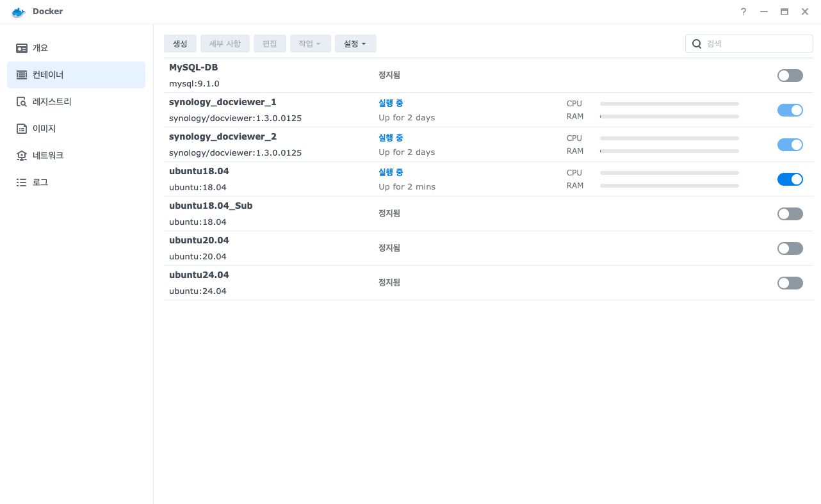Image resolution: width=821 pixels, height=504 pixels.
Task: Click the Docker whale logo icon
Action: (18, 12)
